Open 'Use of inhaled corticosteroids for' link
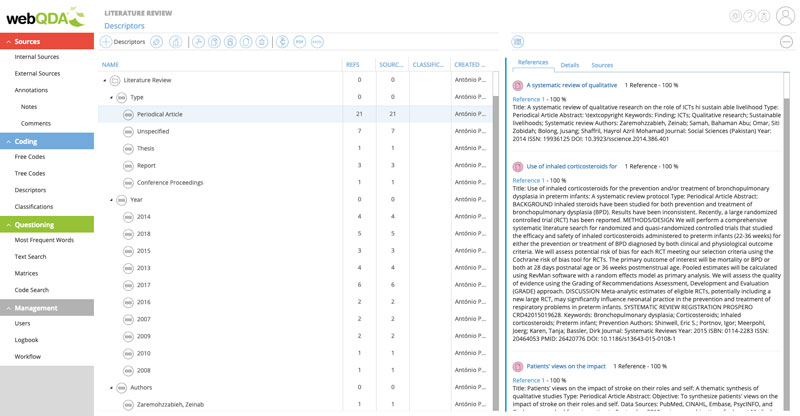 571,166
